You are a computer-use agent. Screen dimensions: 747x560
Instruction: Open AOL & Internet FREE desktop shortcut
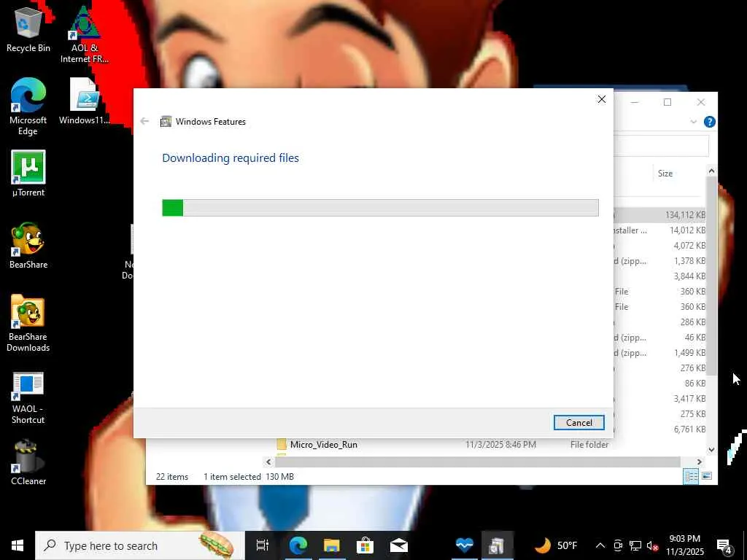click(x=85, y=35)
